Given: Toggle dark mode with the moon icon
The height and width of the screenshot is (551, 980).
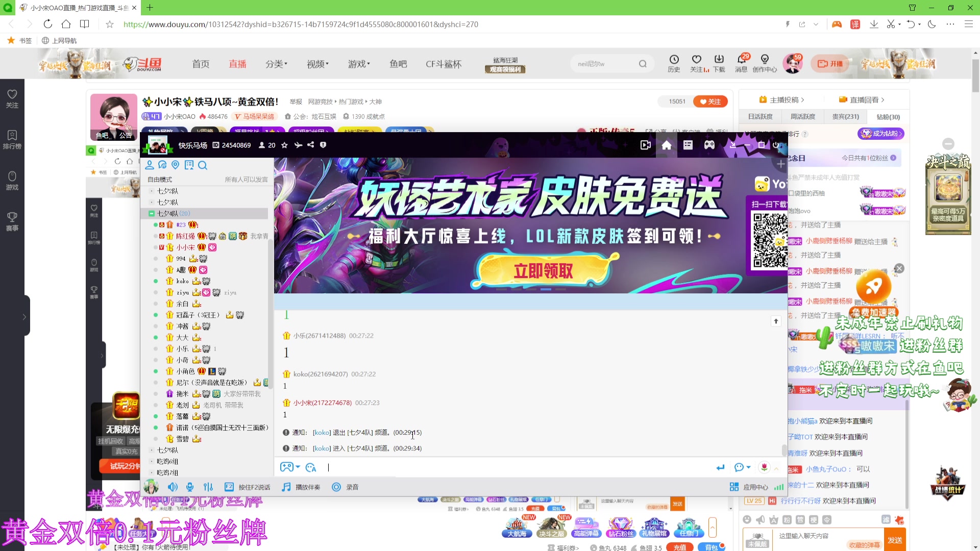Looking at the screenshot, I should (x=933, y=24).
